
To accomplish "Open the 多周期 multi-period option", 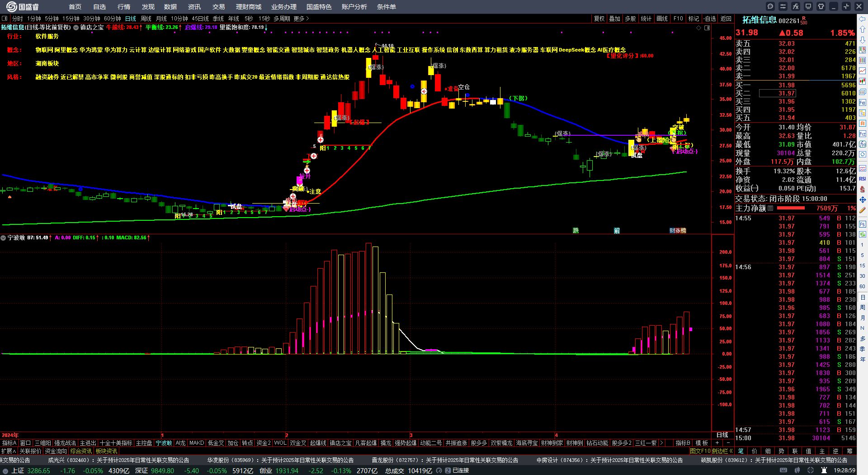I will (281, 19).
